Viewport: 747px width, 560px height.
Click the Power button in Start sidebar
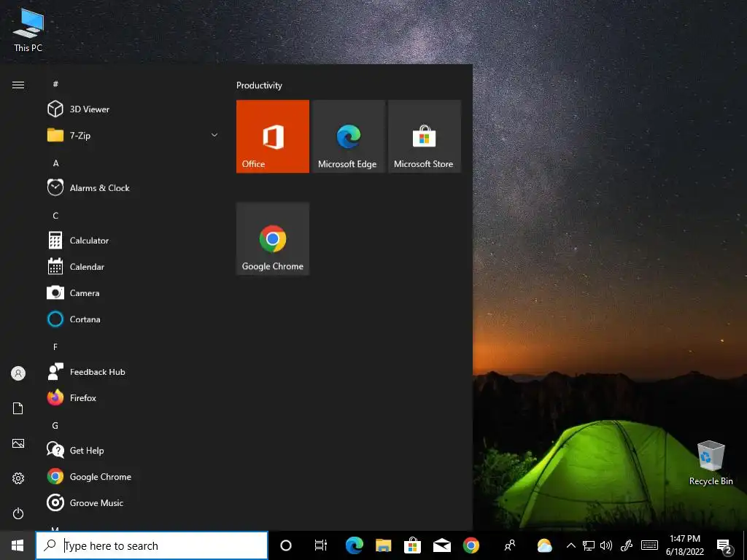18,513
